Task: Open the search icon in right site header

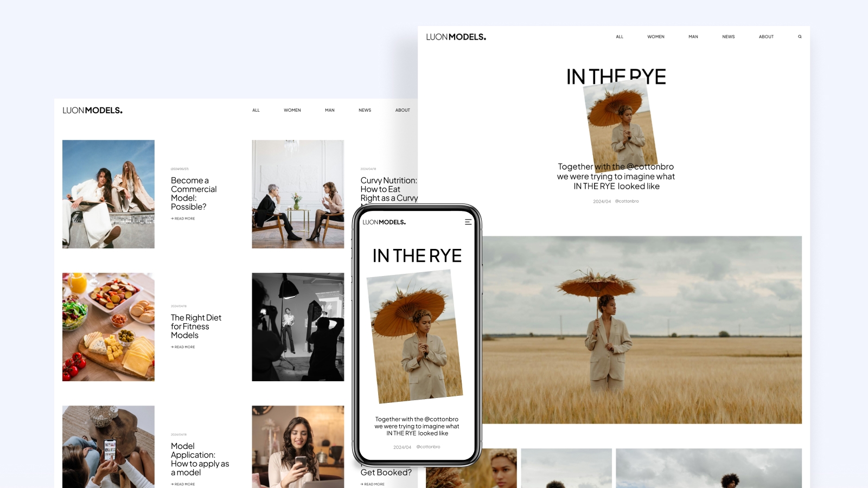Action: [800, 37]
